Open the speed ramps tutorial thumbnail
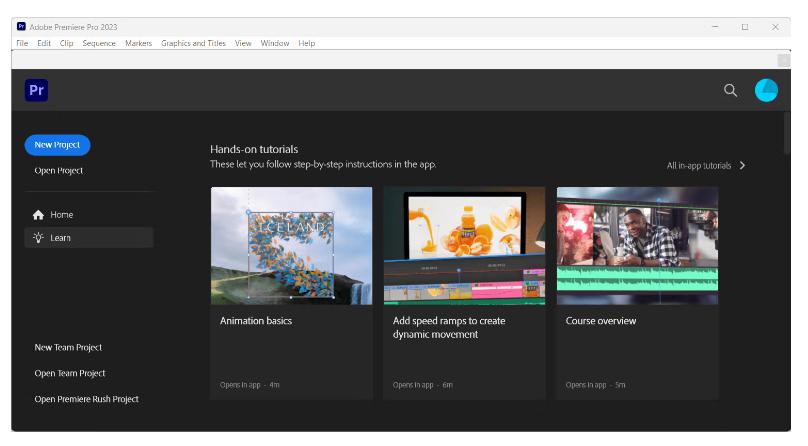808x446 pixels. tap(464, 245)
